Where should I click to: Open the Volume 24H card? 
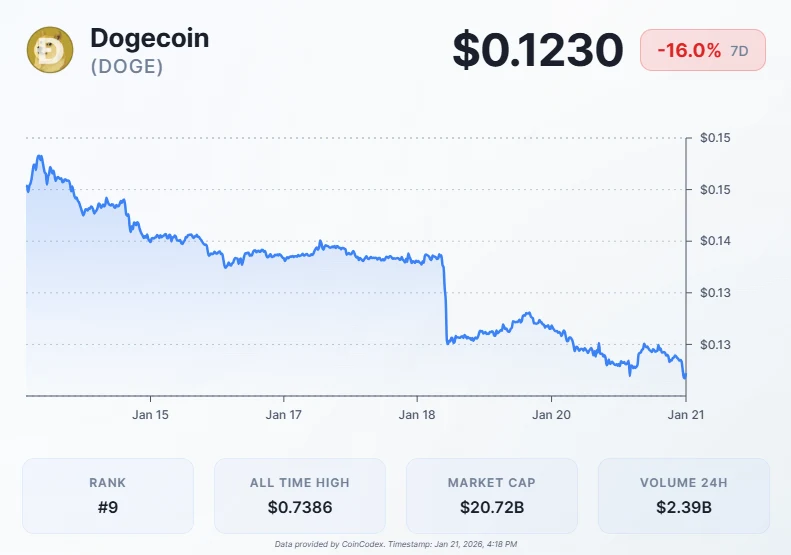click(684, 496)
